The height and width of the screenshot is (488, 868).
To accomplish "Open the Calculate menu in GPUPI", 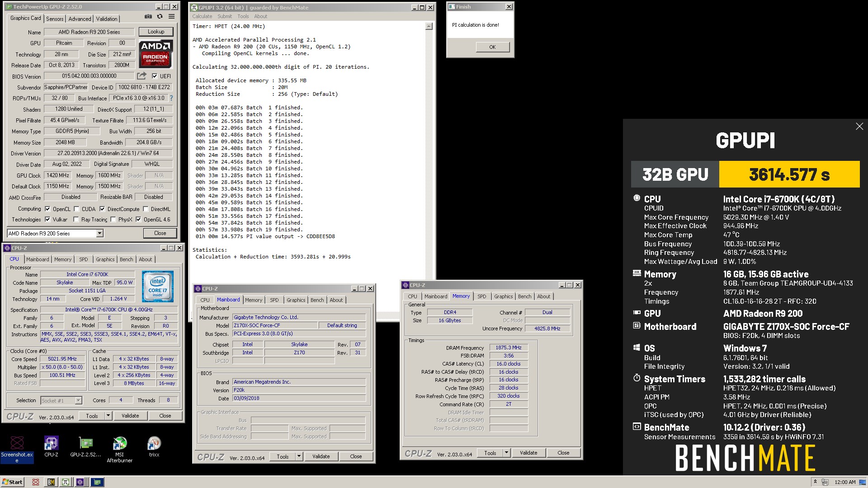I will point(202,16).
